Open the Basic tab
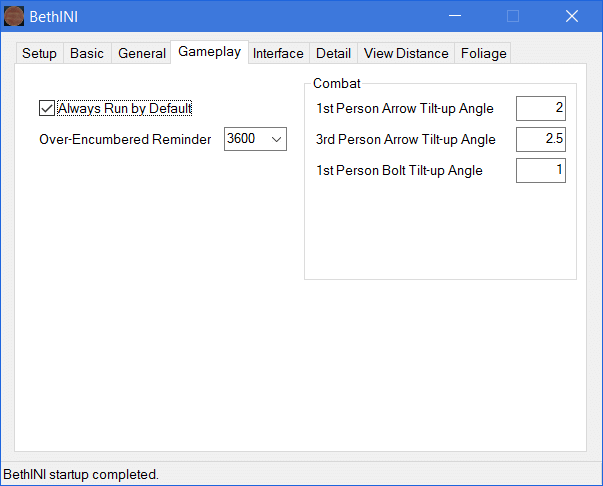Screen dimensions: 603x486 coord(87,54)
